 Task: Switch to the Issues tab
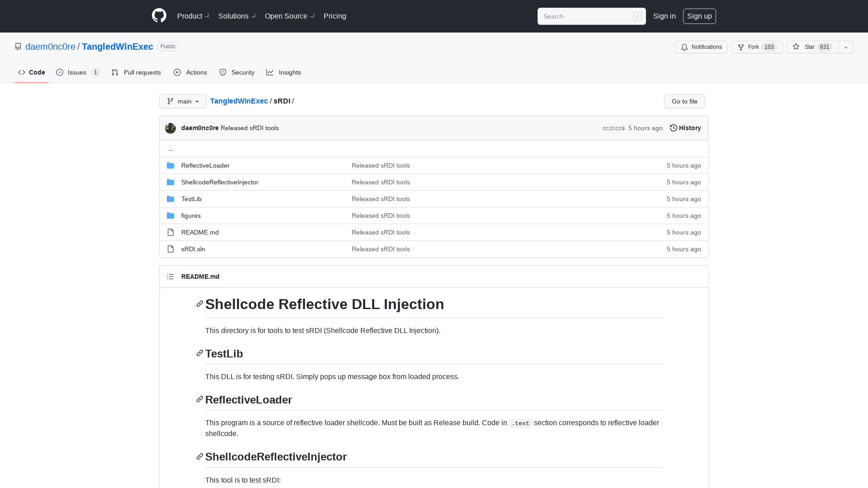78,72
